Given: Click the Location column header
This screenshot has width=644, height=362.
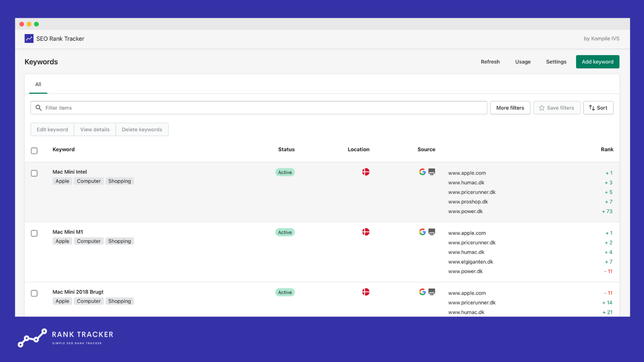Looking at the screenshot, I should (359, 149).
